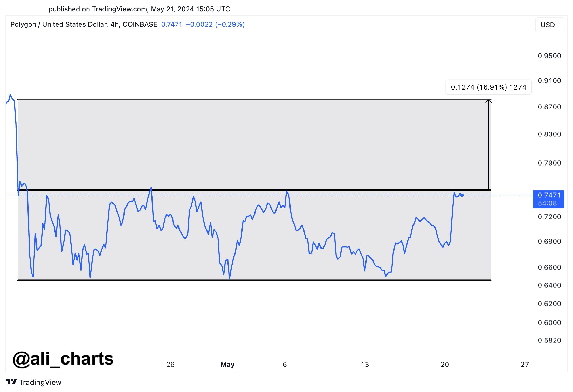573x392 pixels.
Task: Click the 0.6000 price axis label
Action: (549, 322)
